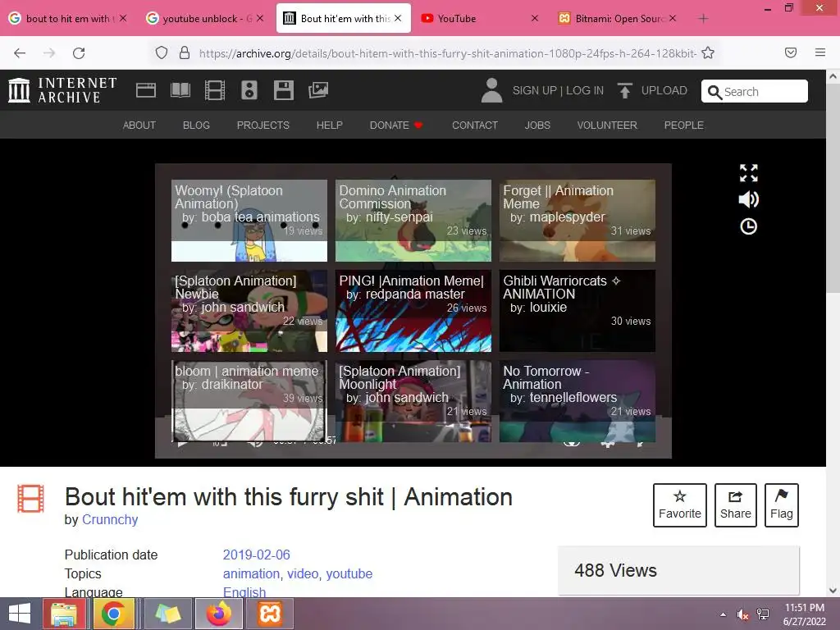Open the HELP menu item

point(330,125)
